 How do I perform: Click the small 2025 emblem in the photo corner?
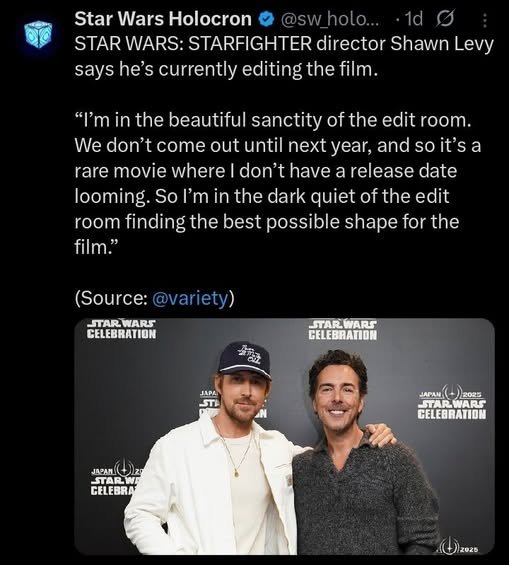click(x=458, y=549)
